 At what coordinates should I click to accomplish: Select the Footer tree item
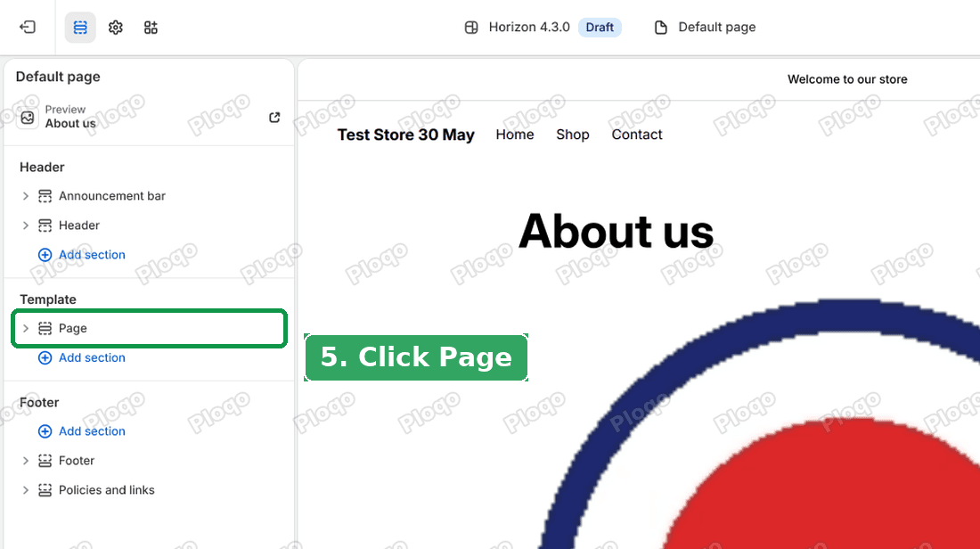(77, 461)
